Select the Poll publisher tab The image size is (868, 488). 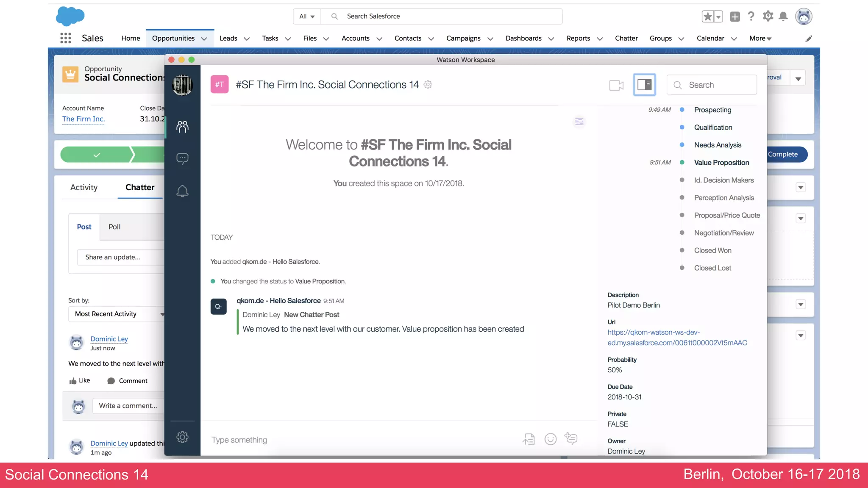point(114,227)
